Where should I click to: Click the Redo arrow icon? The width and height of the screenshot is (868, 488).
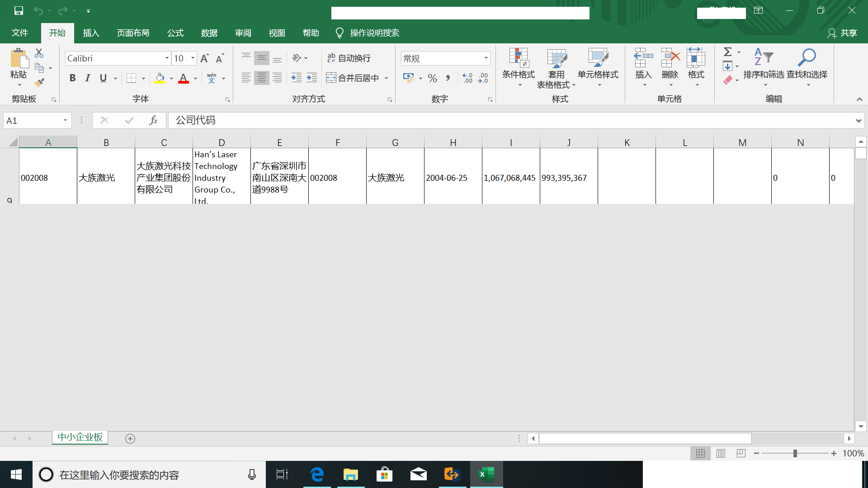point(63,10)
